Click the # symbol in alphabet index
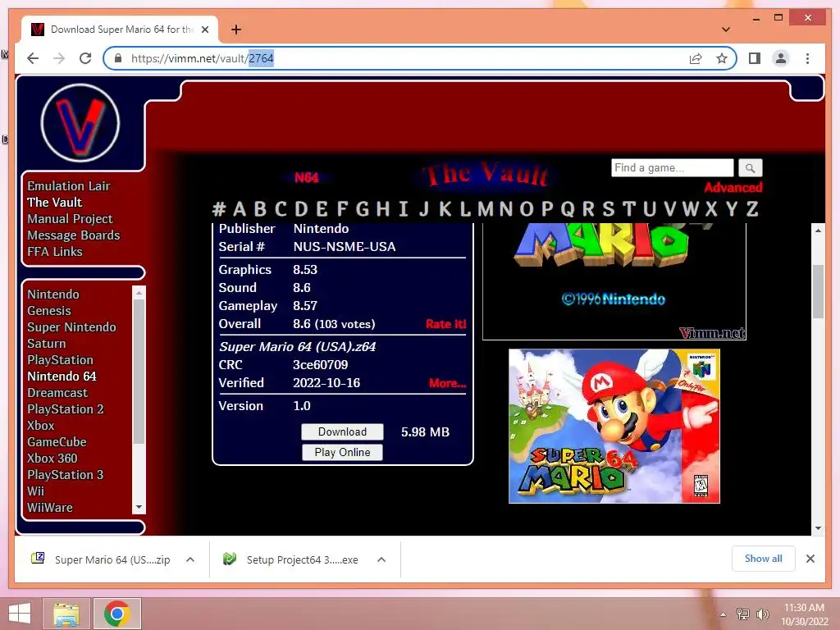Screen dimensions: 840x630 [x=218, y=208]
